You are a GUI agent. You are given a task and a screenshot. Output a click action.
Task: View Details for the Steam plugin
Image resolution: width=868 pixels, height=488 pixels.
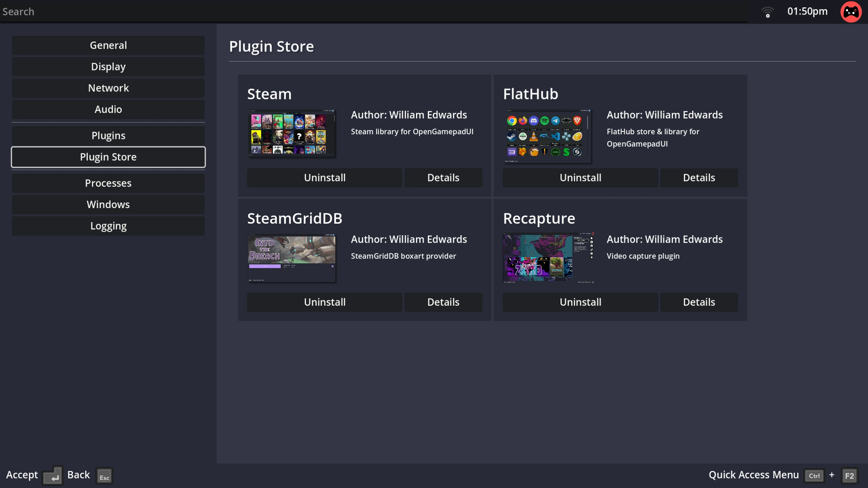[443, 178]
